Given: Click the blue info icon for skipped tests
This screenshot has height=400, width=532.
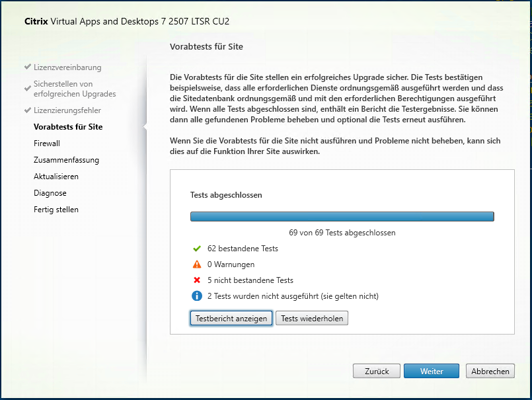Looking at the screenshot, I should 197,296.
